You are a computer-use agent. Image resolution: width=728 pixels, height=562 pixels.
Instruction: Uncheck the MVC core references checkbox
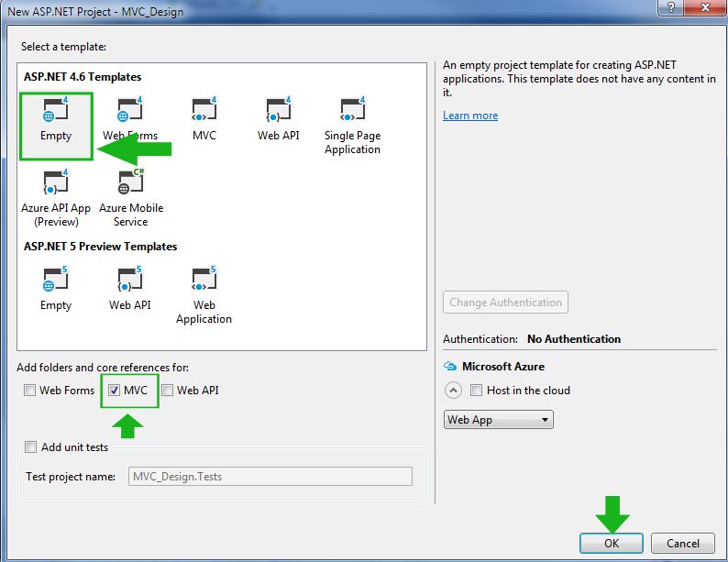coord(114,391)
